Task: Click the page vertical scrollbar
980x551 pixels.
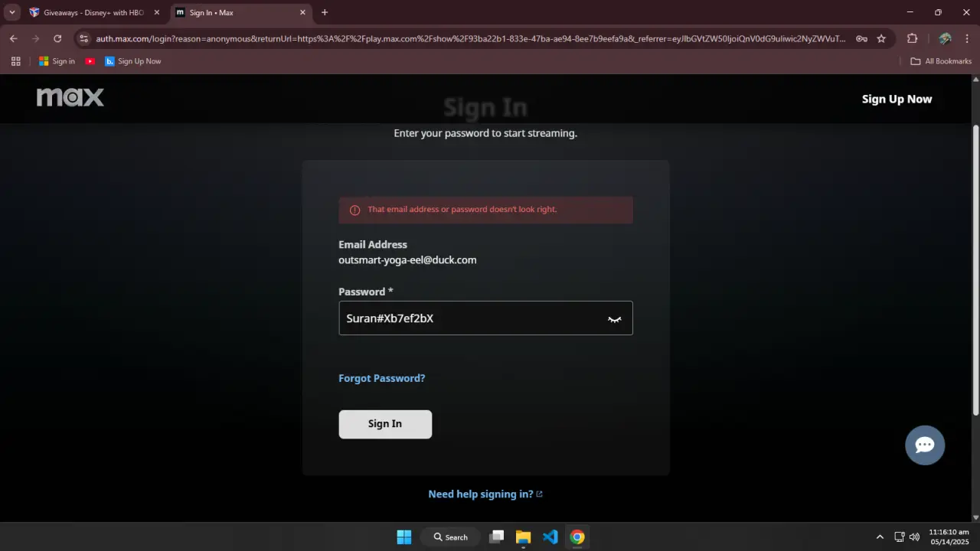Action: point(975,269)
